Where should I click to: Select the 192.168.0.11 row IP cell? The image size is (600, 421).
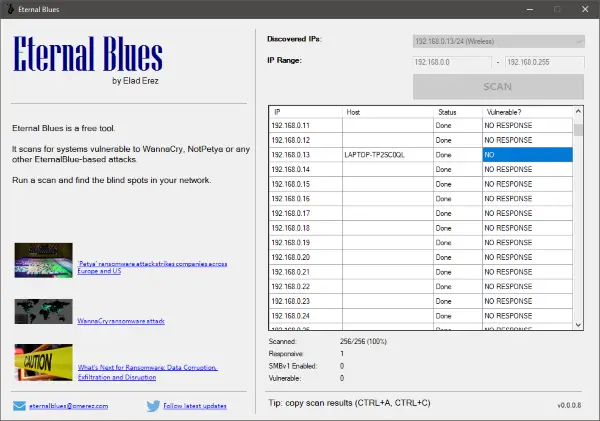[x=306, y=126]
